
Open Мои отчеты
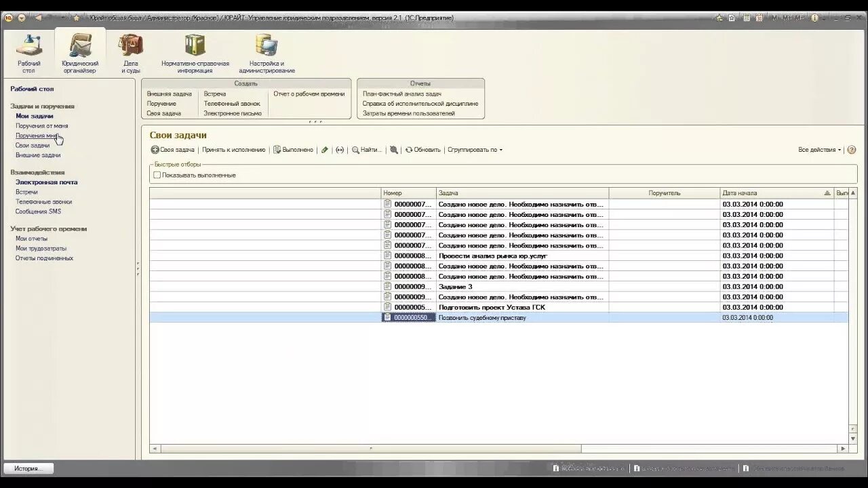click(31, 239)
